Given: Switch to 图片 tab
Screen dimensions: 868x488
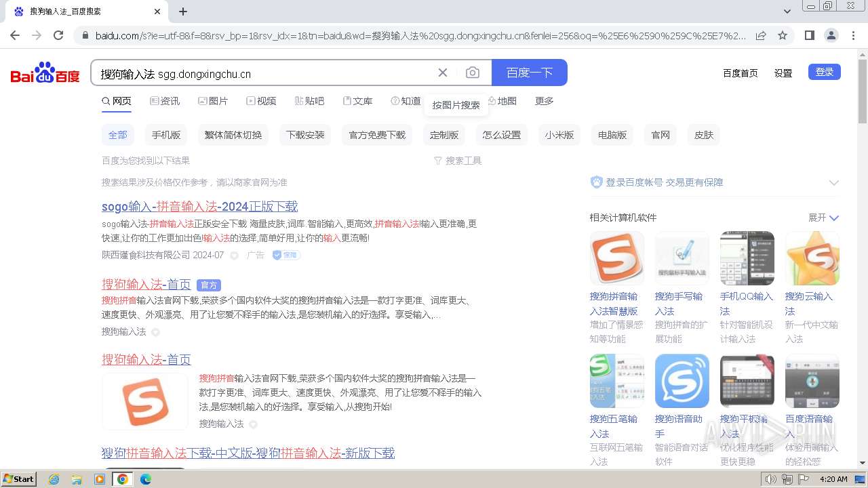Looking at the screenshot, I should tap(213, 101).
